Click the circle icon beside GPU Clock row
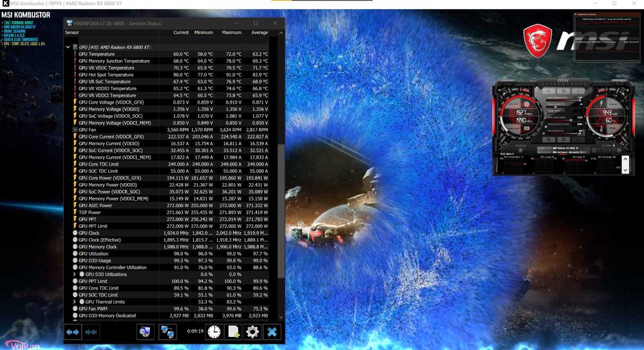 tap(75, 233)
